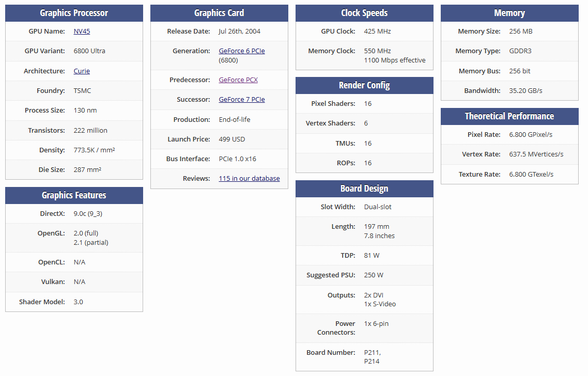Select the '6.800 GPixel/s' pixel rate value

coord(531,135)
